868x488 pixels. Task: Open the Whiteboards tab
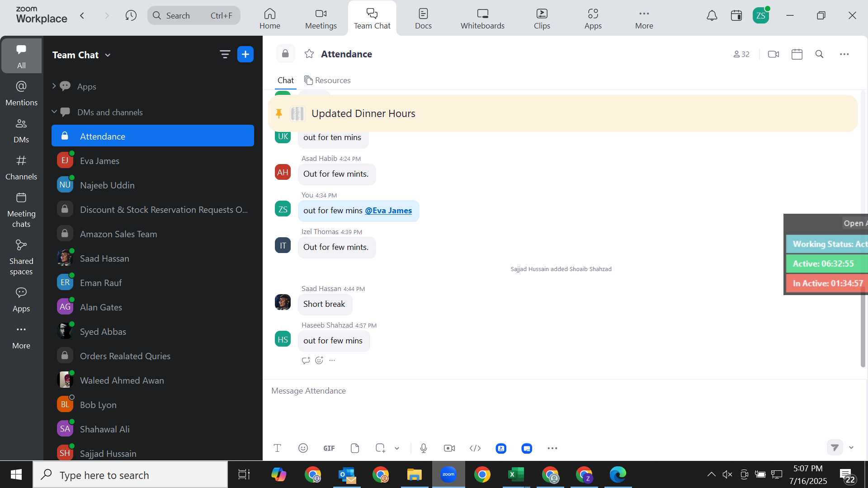click(482, 19)
